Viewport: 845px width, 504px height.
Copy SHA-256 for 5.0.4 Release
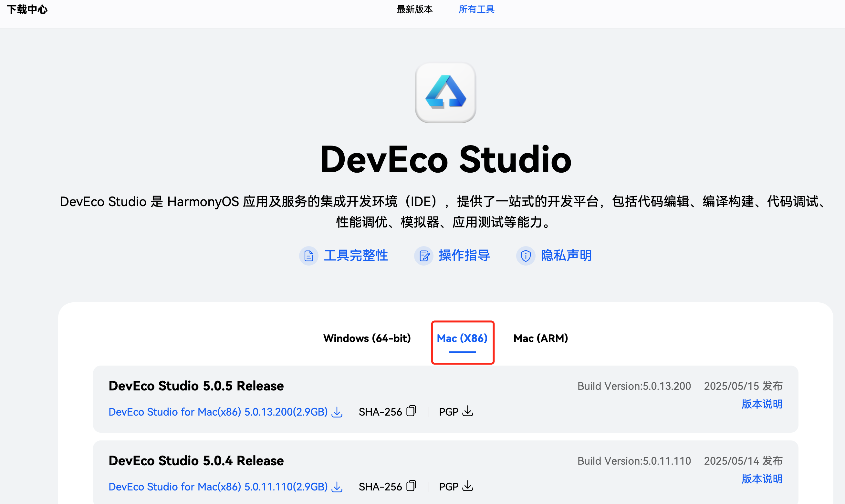point(411,486)
